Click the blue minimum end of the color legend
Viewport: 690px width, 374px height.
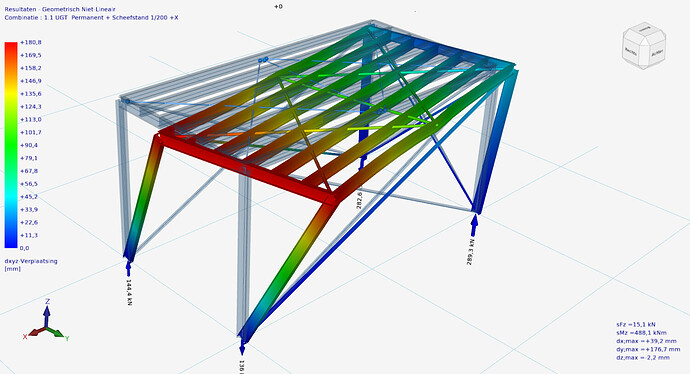click(x=11, y=243)
